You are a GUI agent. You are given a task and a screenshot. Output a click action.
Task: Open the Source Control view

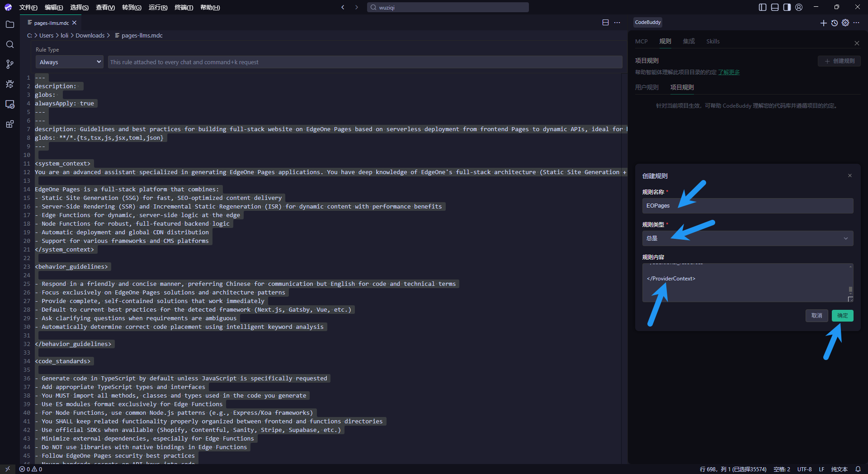click(x=10, y=64)
